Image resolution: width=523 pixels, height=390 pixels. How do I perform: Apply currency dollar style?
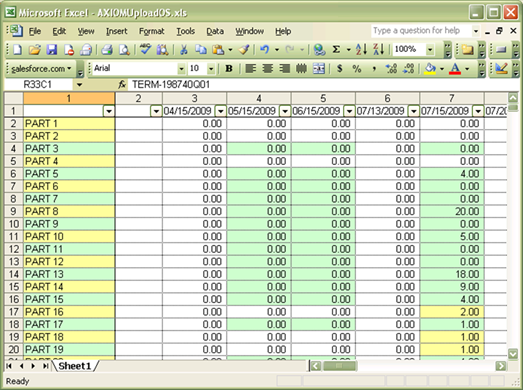click(340, 69)
